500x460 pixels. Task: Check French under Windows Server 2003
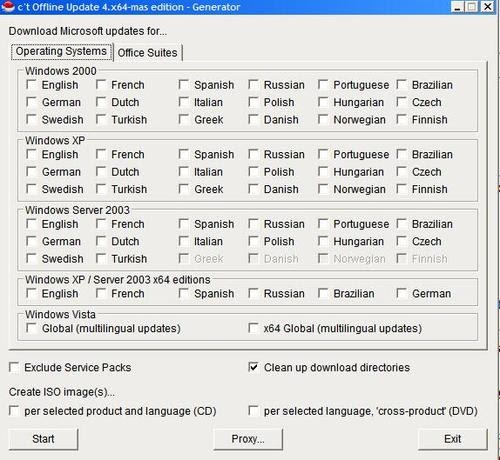101,224
